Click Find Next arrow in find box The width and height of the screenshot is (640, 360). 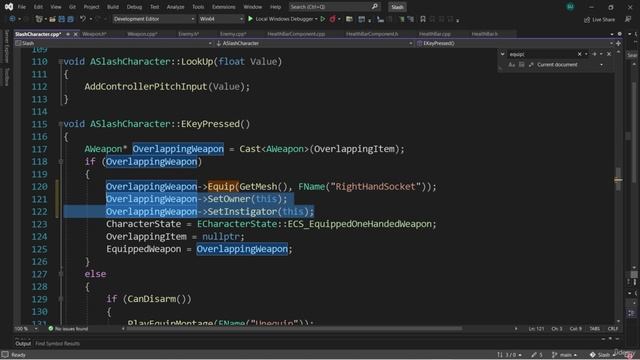595,54
